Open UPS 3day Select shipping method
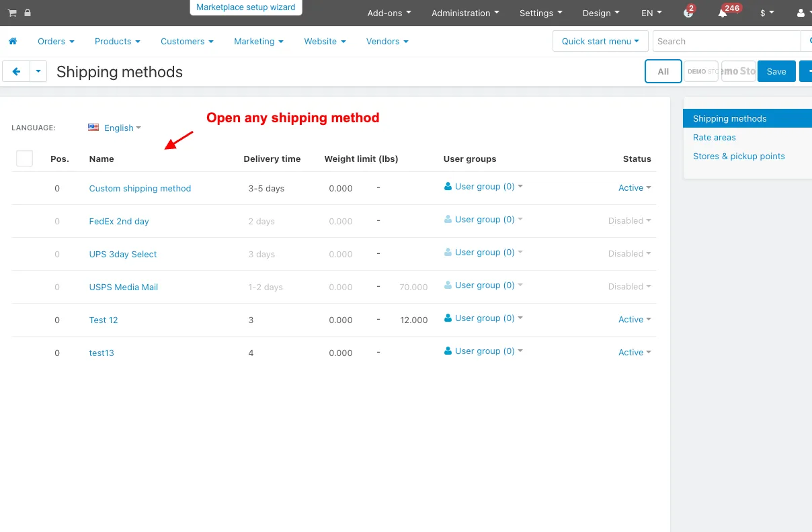The height and width of the screenshot is (532, 812). coord(123,254)
